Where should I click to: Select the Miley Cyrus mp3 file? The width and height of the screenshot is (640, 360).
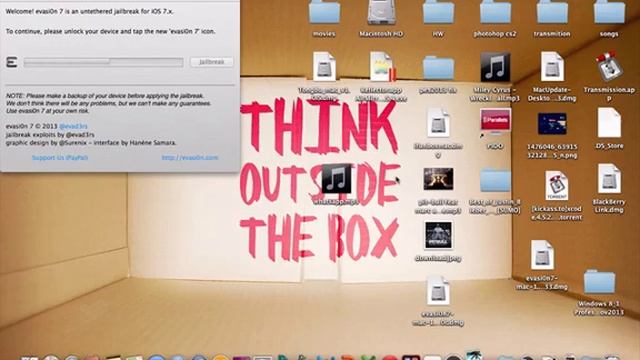[495, 67]
